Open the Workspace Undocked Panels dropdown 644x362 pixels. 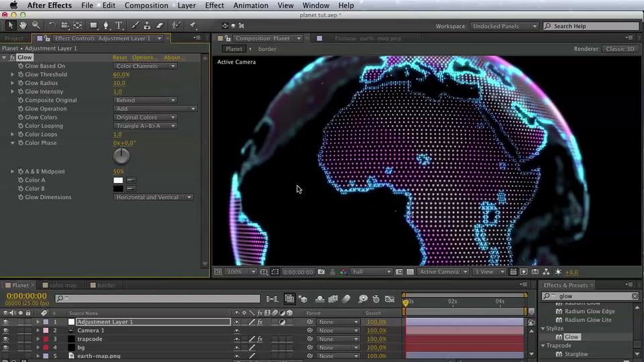[x=504, y=26]
